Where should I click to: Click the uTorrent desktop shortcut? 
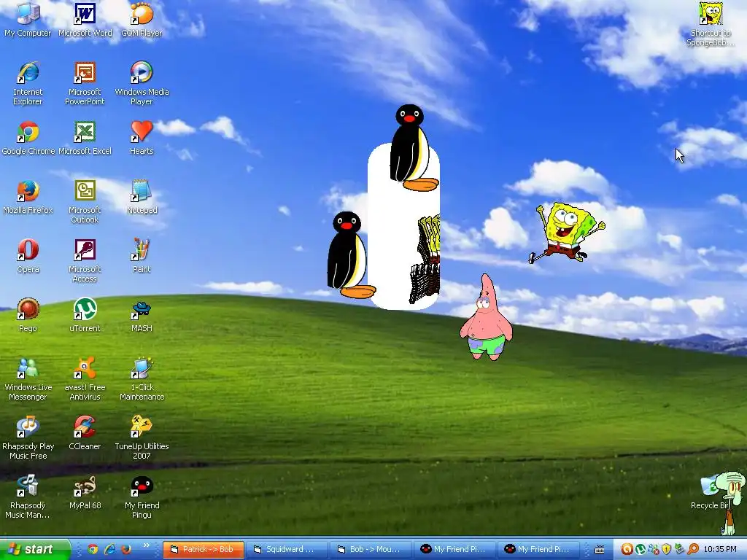pyautogui.click(x=85, y=315)
